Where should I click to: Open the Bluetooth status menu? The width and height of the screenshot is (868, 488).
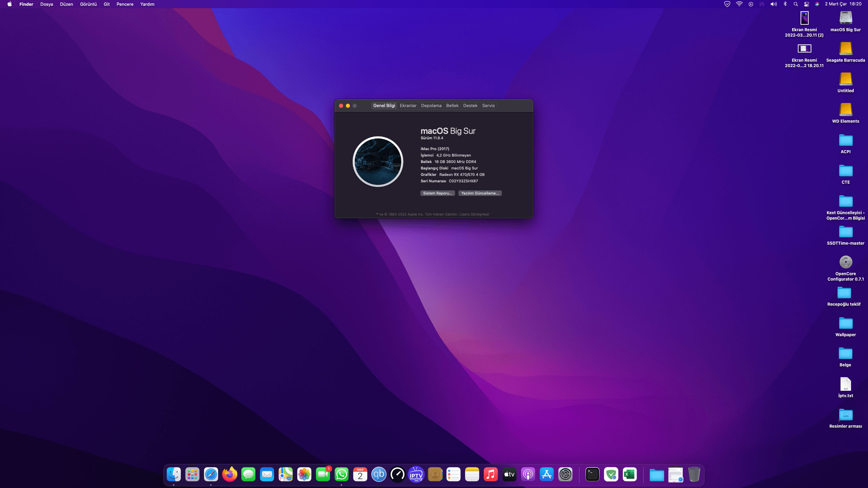point(785,4)
